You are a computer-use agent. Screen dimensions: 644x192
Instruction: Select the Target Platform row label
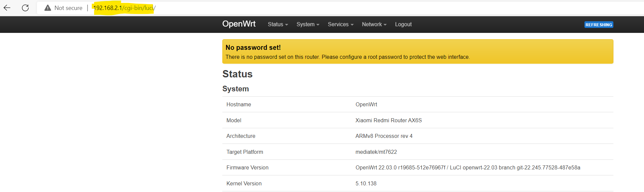[245, 152]
